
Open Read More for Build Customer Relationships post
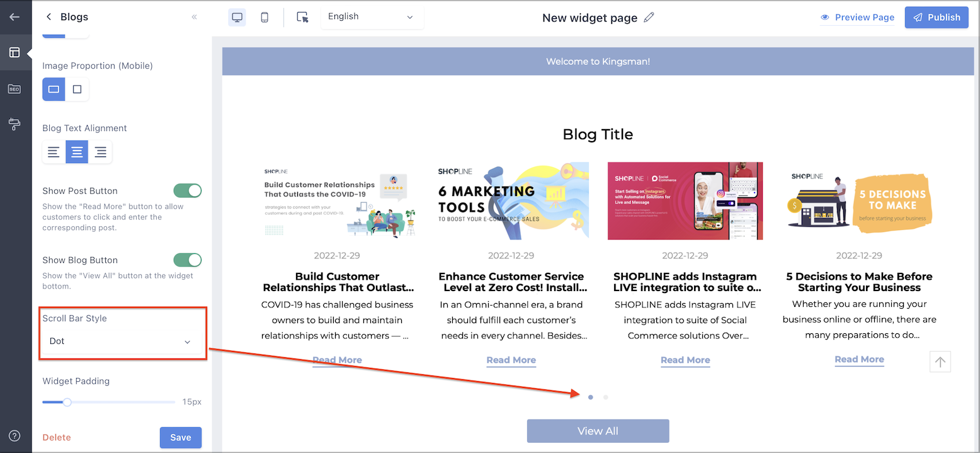point(337,360)
